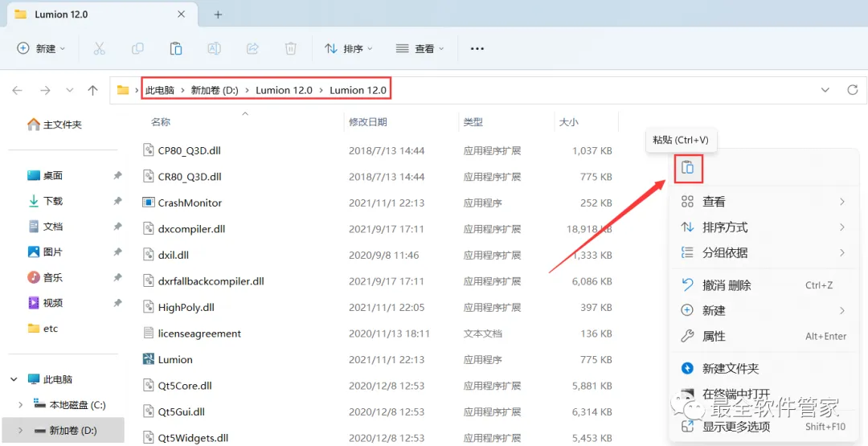
Task: Click the pin icon beside 音乐
Action: click(117, 277)
